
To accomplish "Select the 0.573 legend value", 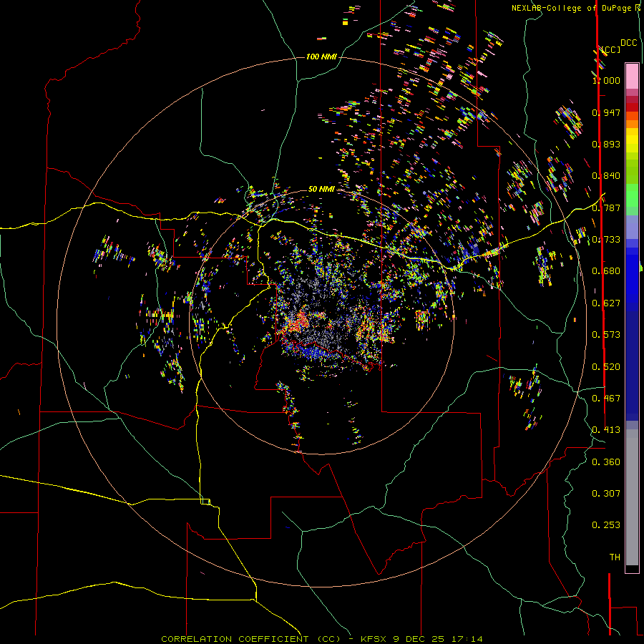I will click(x=606, y=334).
